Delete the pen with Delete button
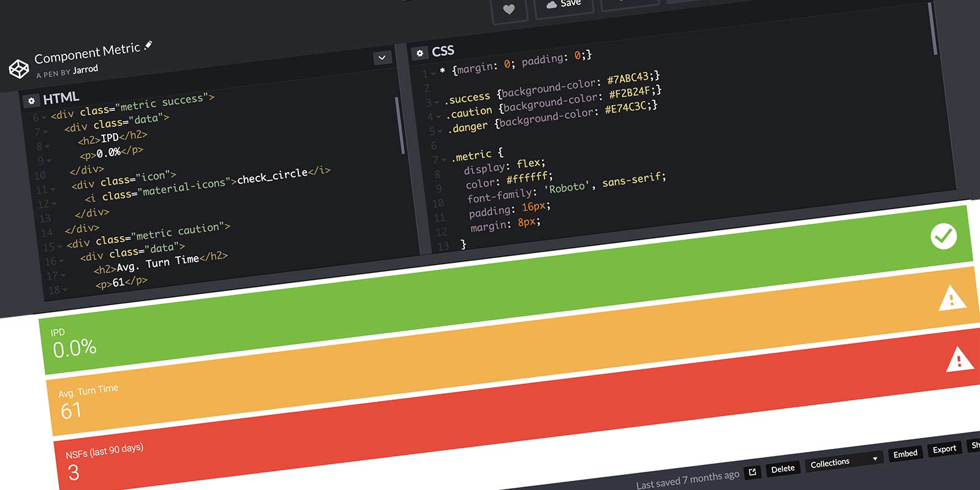The width and height of the screenshot is (980, 490). tap(783, 469)
